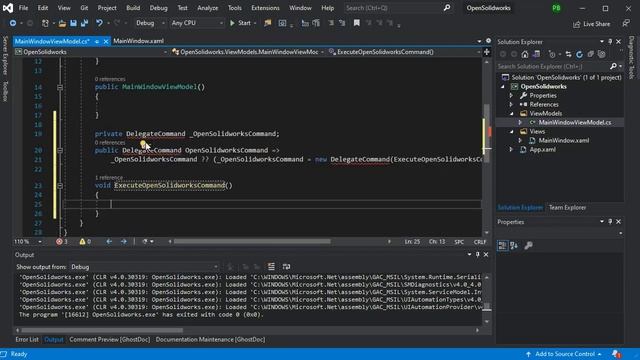
Task: Click the Categorized icon in Properties panel
Action: (502, 245)
